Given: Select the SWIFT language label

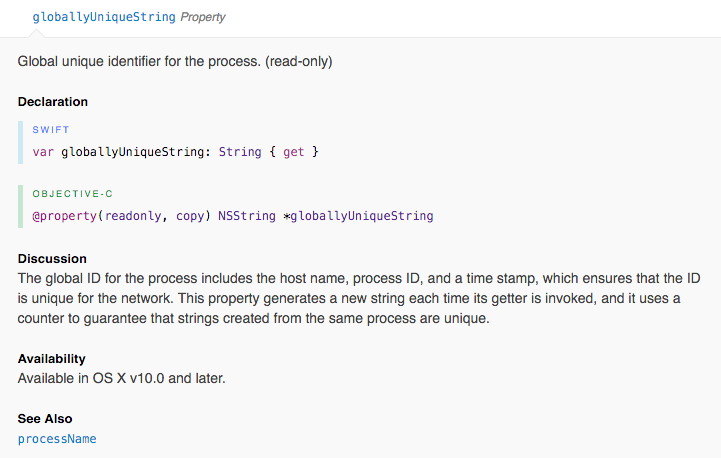Looking at the screenshot, I should pyautogui.click(x=51, y=130).
